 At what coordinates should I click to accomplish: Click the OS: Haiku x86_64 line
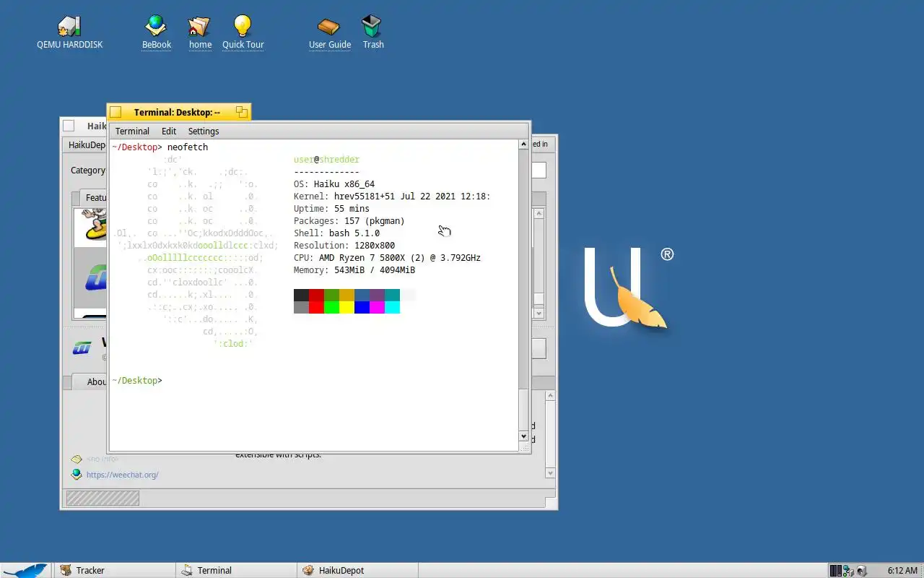coord(334,184)
